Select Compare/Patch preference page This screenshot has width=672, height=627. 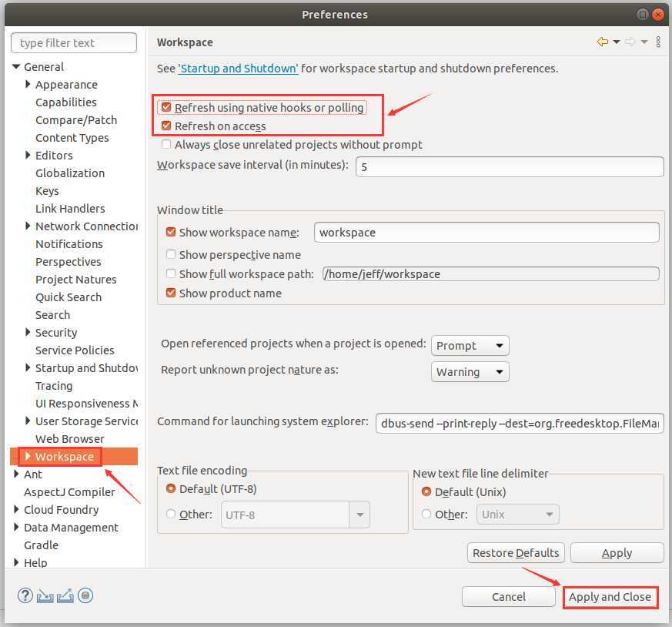click(x=76, y=119)
